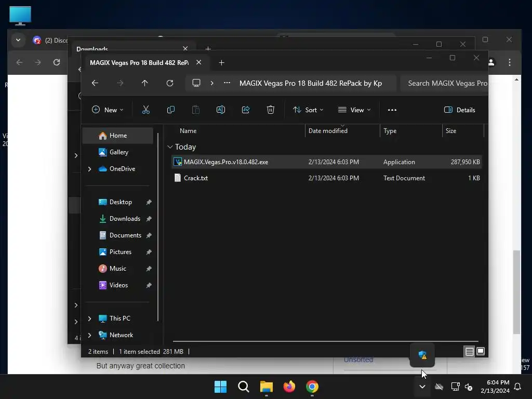The image size is (532, 399).
Task: Reload the page in Chrome window
Action: [x=57, y=62]
